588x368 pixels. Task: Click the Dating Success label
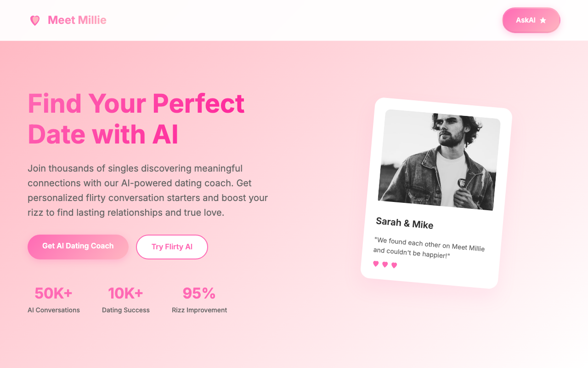pos(125,310)
